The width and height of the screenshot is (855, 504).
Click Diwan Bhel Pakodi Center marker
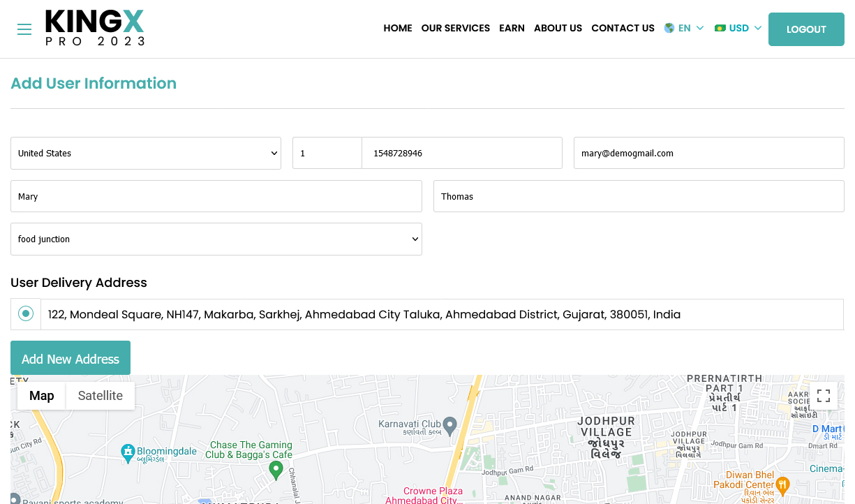(x=783, y=483)
